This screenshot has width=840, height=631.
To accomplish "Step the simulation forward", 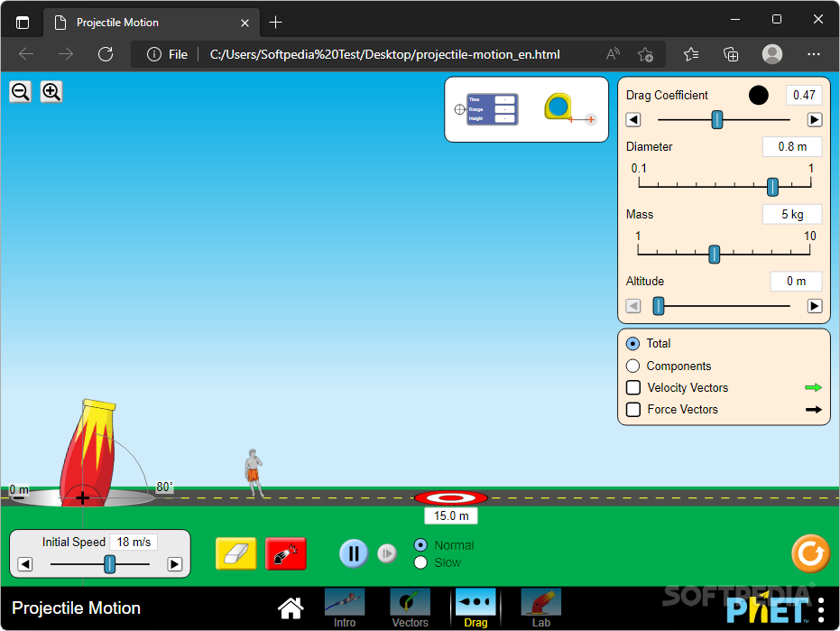I will click(387, 553).
